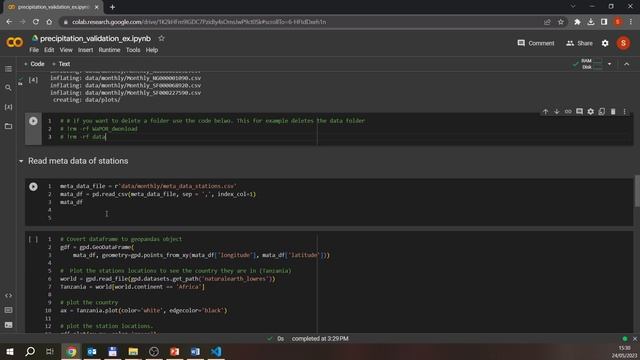
Task: Click the browser reload button
Action: pyautogui.click(x=36, y=22)
